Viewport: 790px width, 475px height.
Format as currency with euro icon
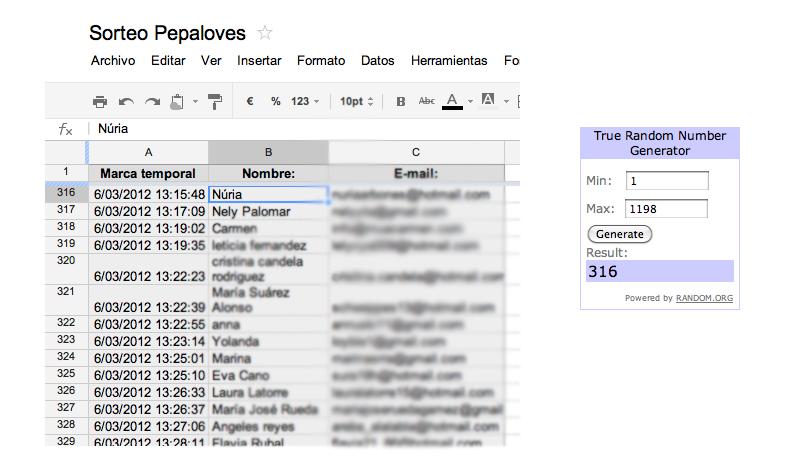tap(249, 101)
